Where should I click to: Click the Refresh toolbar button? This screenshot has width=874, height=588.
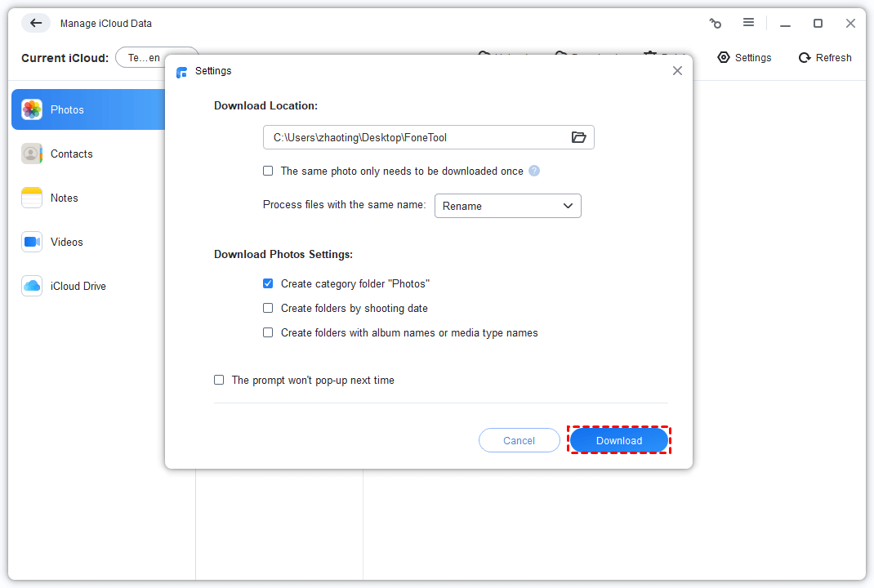[825, 58]
